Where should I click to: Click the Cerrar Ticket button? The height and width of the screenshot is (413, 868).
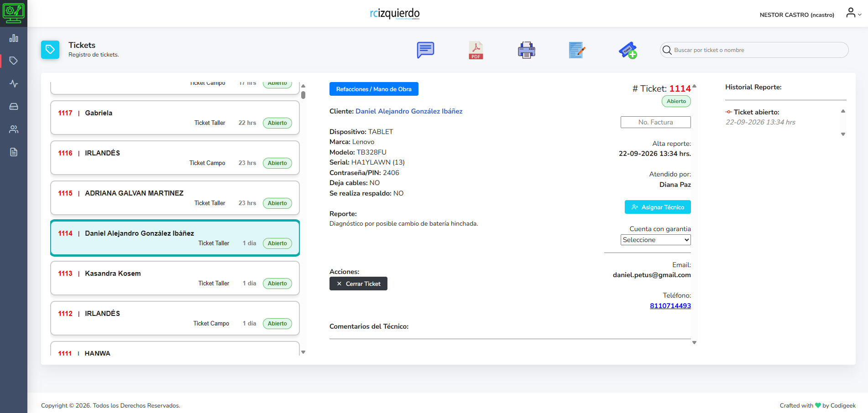pos(358,284)
